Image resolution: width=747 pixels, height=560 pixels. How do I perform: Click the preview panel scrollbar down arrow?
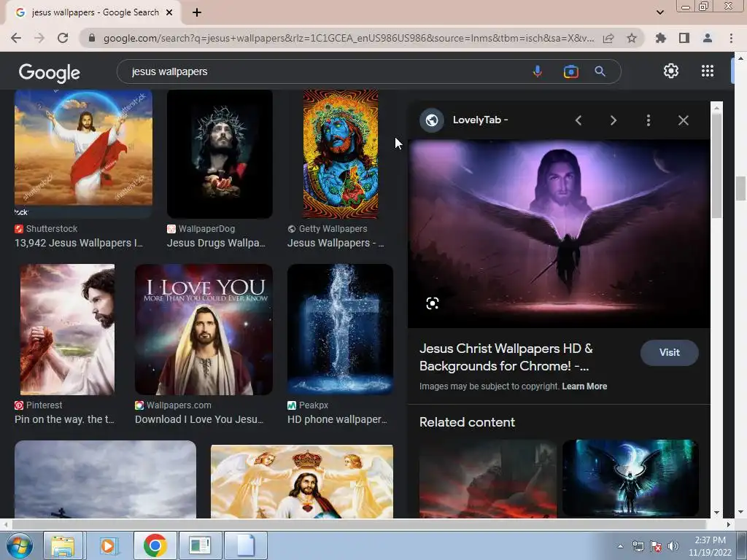(x=716, y=513)
